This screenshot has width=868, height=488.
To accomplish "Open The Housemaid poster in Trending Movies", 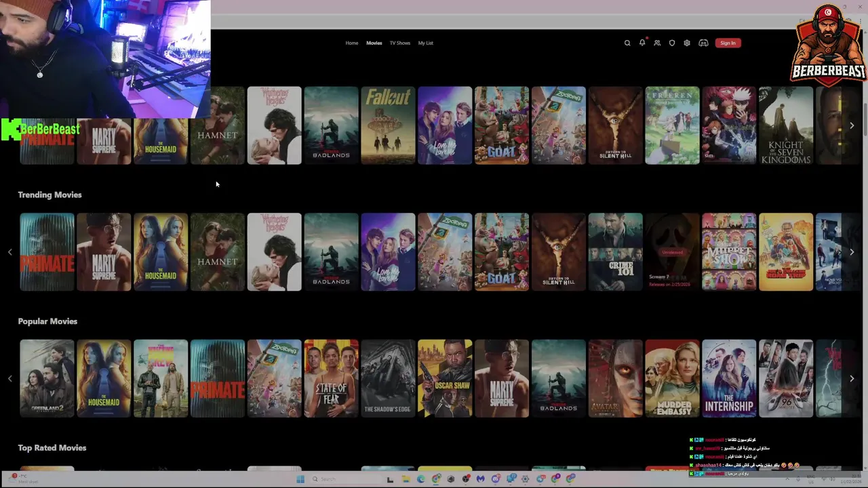I will 161,252.
